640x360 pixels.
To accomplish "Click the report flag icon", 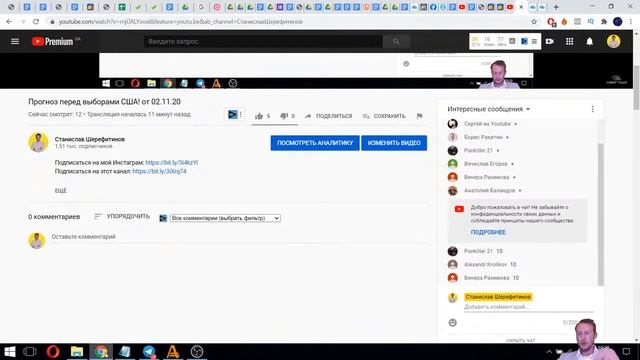I will coord(419,116).
